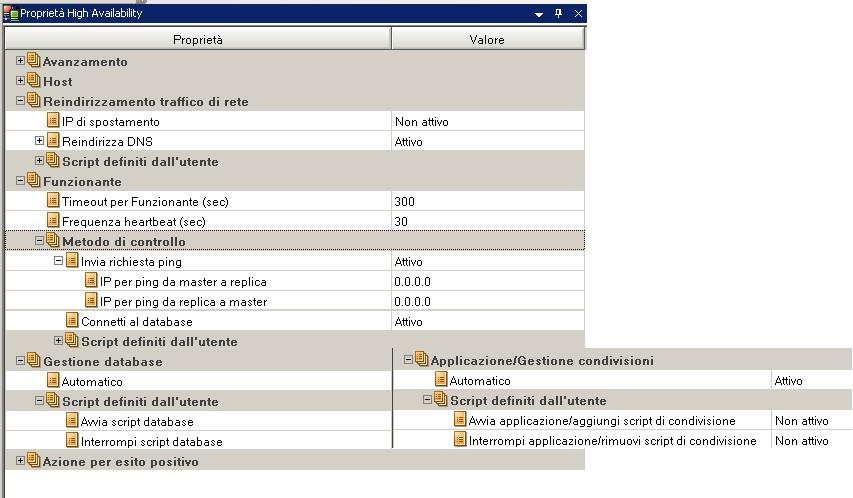Click Azione per esito positivo folder icon

point(34,460)
